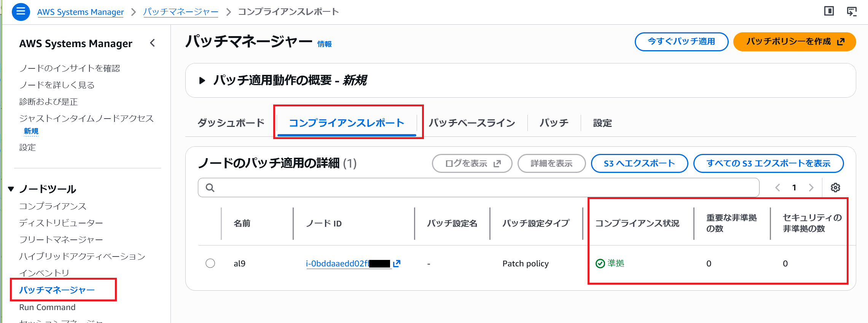Expand the パッチ適用動作の概要 section
The height and width of the screenshot is (323, 868).
202,81
